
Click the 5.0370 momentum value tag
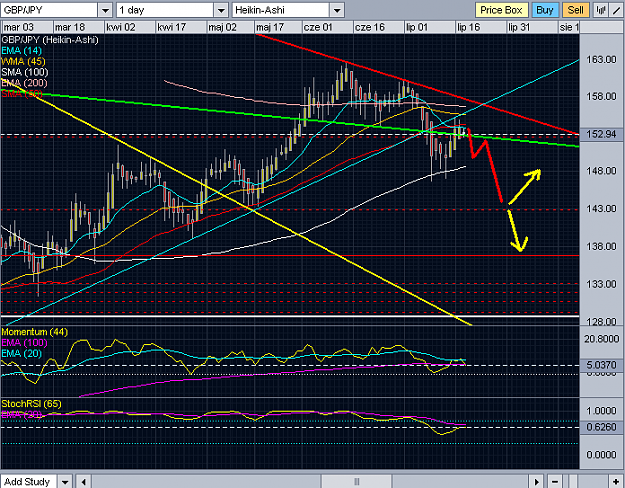click(601, 365)
